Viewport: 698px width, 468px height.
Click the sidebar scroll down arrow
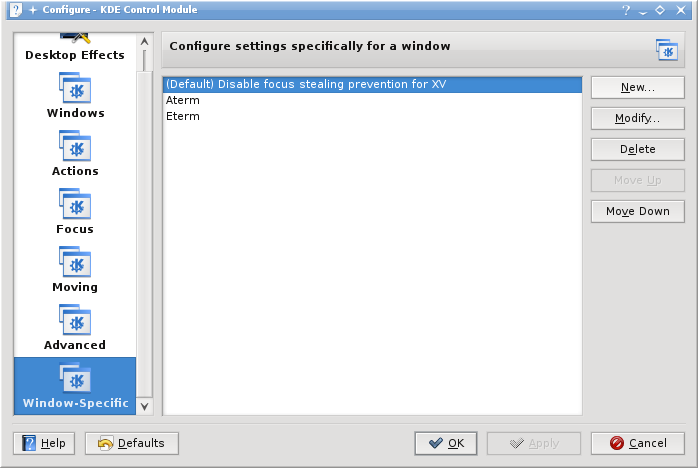144,406
